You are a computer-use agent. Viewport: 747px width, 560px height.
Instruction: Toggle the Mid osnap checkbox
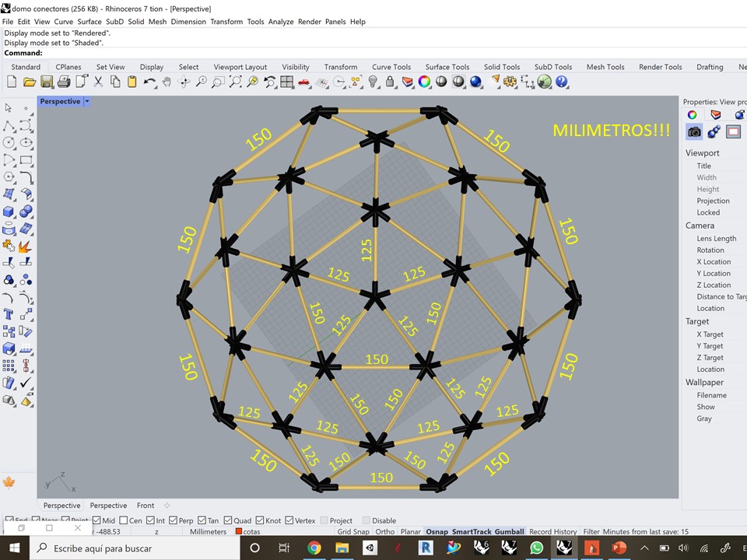point(96,520)
